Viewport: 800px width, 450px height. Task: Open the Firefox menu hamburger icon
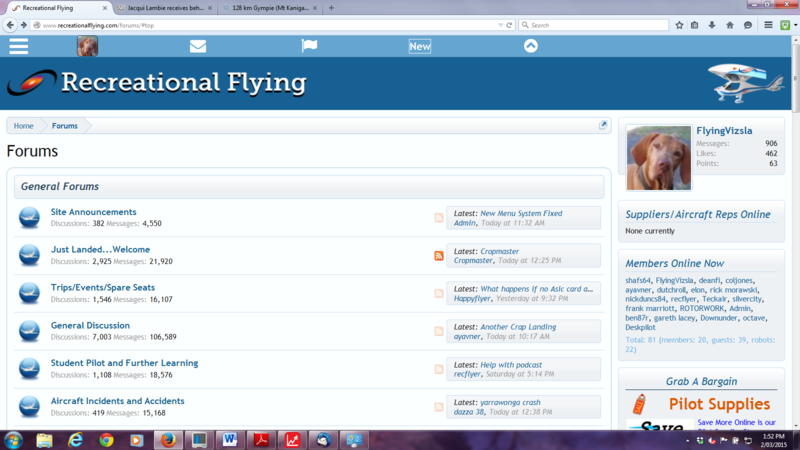(x=768, y=25)
